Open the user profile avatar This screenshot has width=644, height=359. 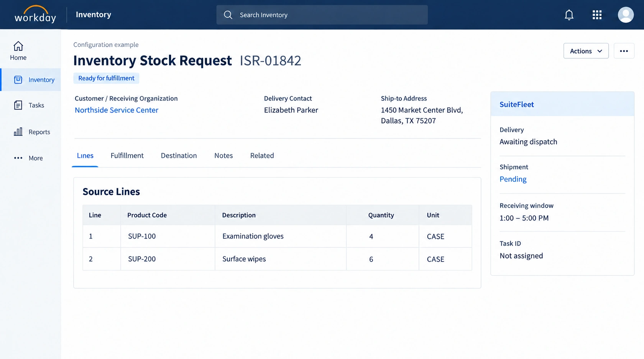(x=626, y=15)
